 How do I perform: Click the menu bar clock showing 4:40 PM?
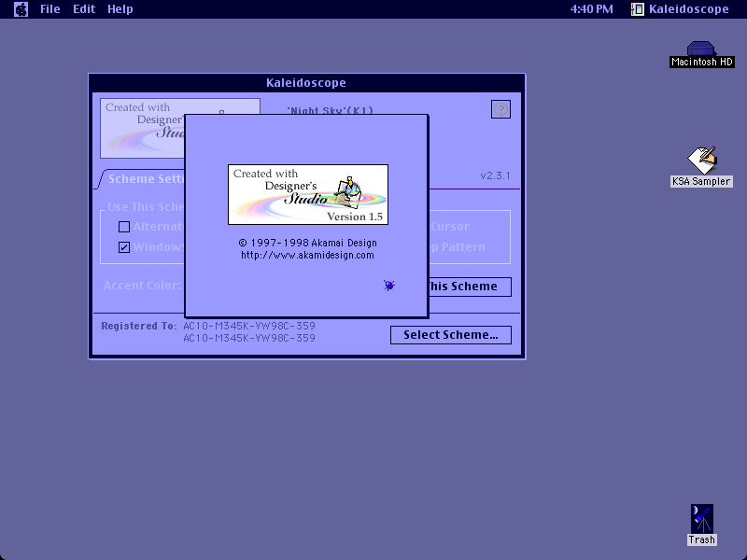[x=592, y=9]
